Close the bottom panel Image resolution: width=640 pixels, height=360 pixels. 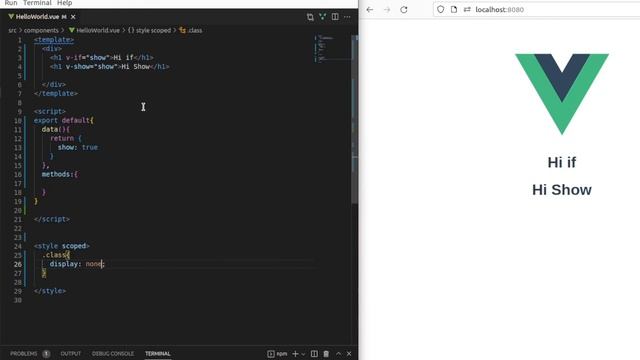click(x=349, y=353)
